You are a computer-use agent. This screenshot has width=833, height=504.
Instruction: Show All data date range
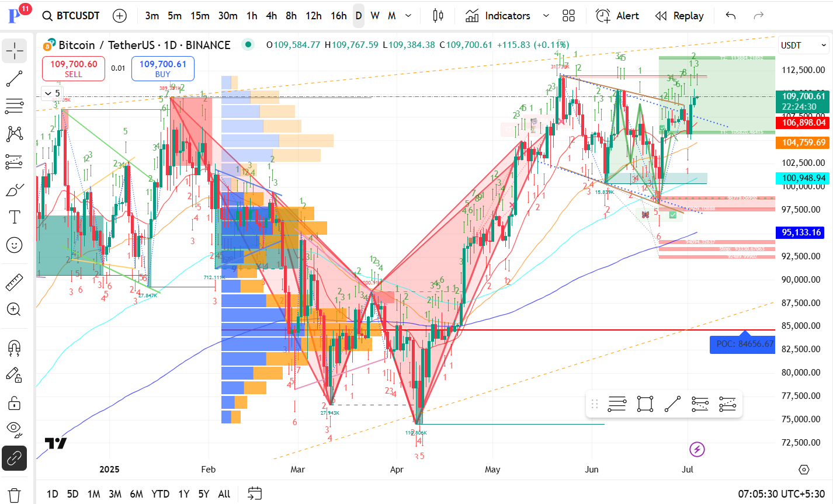pos(224,494)
